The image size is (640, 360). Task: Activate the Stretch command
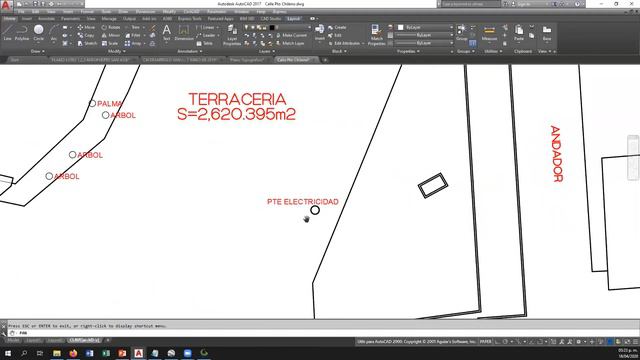[87, 43]
